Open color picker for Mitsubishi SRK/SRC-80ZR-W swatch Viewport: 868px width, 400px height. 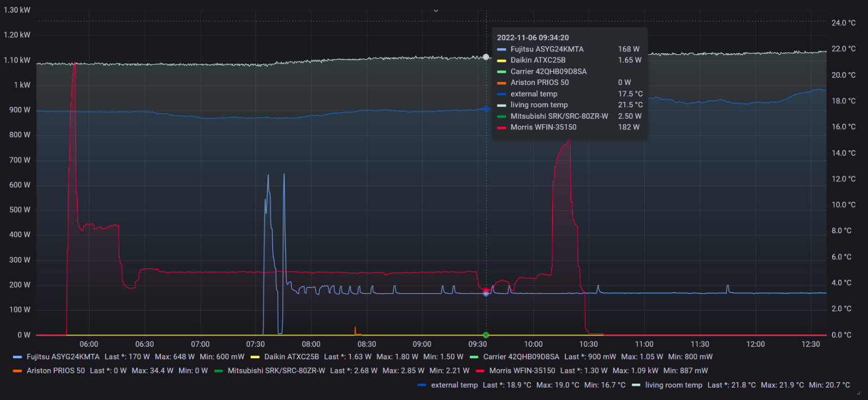click(x=219, y=371)
